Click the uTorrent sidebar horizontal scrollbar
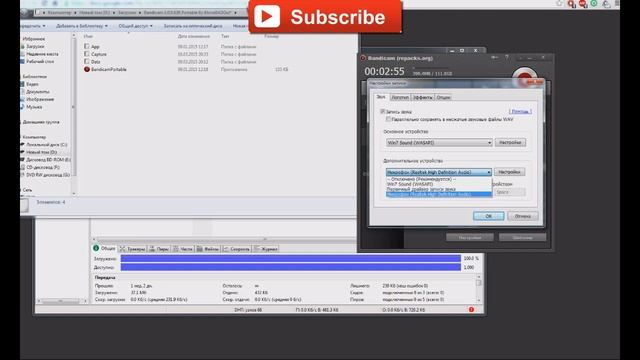 pyautogui.click(x=62, y=301)
